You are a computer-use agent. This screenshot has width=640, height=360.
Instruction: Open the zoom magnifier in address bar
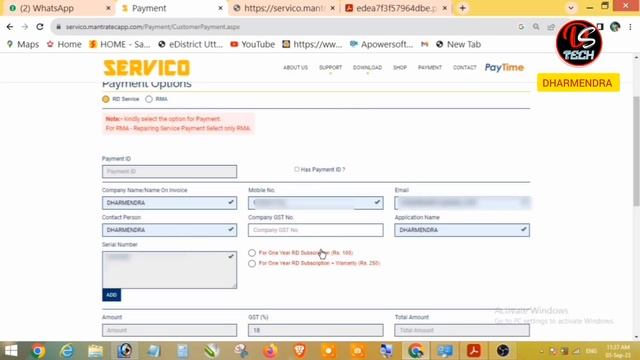coord(536,27)
